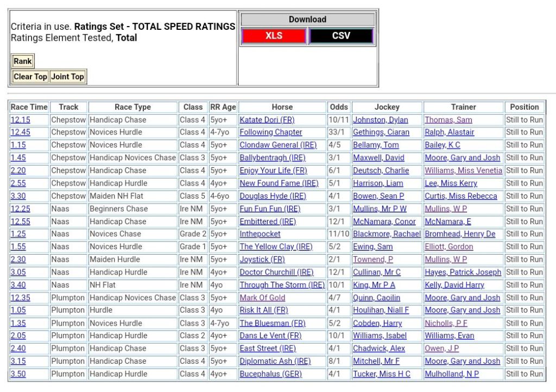This screenshot has height=392, width=556.
Task: Click horse The Yellow Clay (IRE)
Action: (x=276, y=246)
